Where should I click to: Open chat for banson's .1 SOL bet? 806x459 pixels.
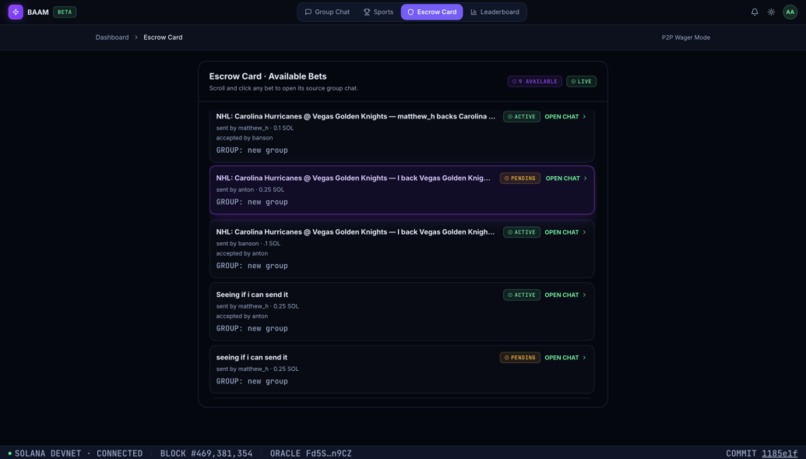(565, 232)
